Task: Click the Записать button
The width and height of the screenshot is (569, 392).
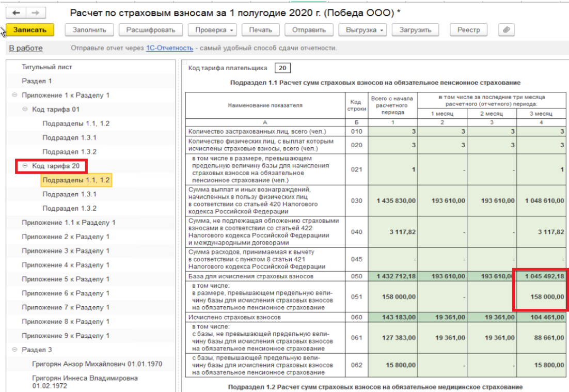Action: (30, 30)
